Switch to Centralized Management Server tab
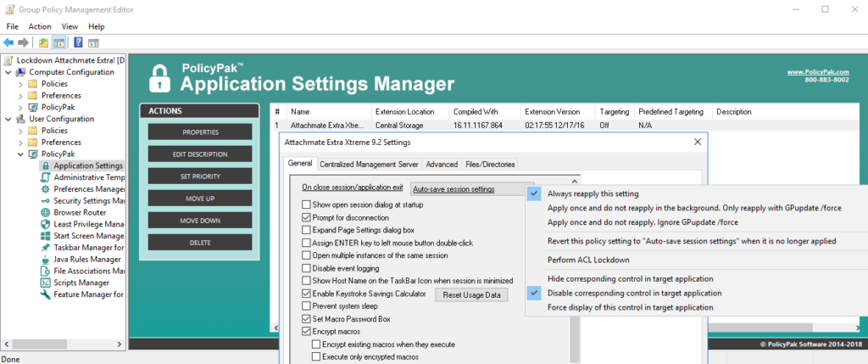This screenshot has height=364, width=868. pyautogui.click(x=370, y=165)
